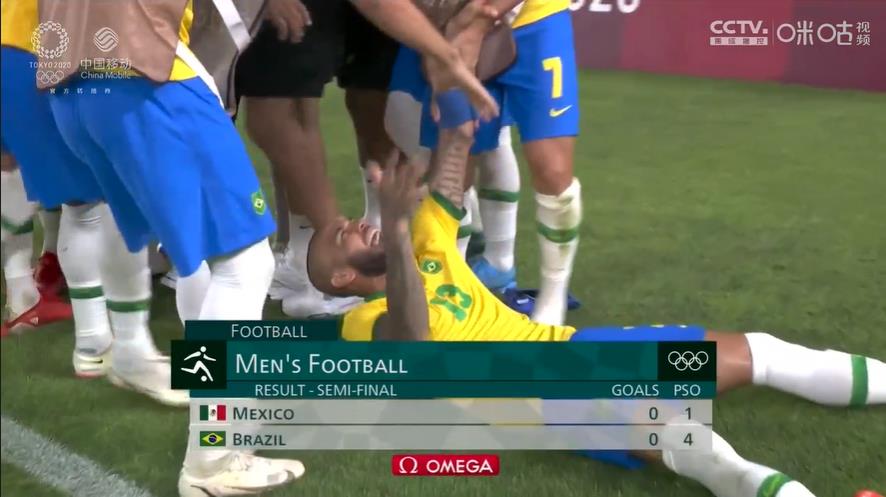The image size is (886, 497).
Task: Click the GOALS column header
Action: [x=635, y=390]
